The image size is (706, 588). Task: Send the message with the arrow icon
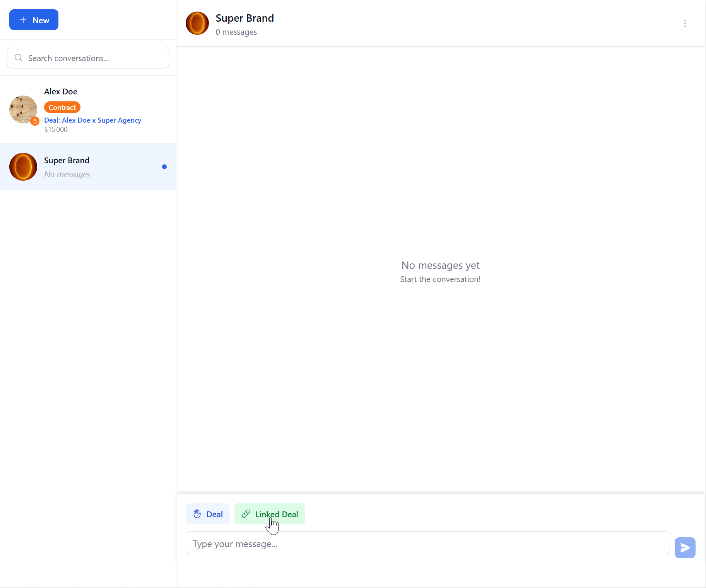(685, 547)
